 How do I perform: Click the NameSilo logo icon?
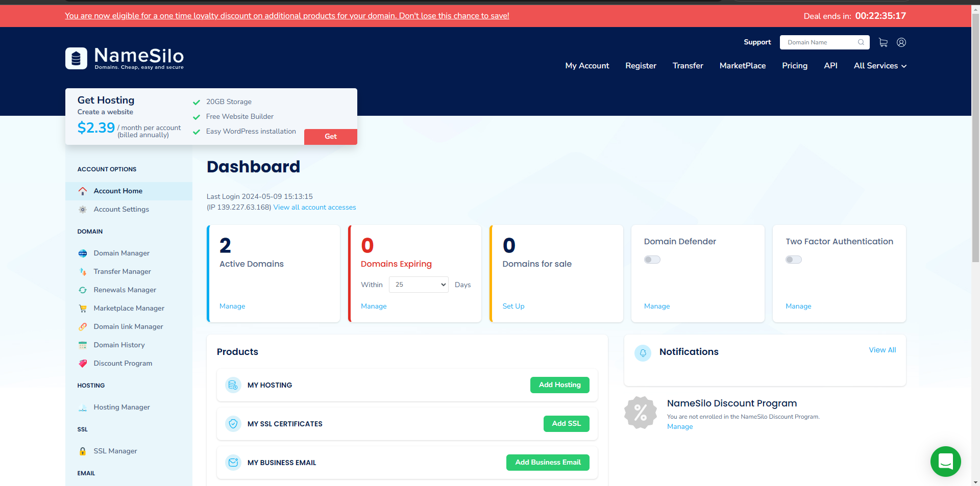click(x=76, y=58)
